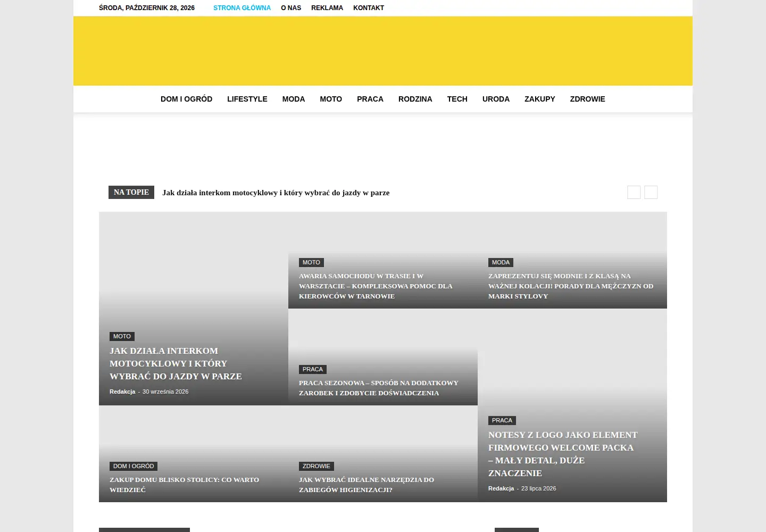Click Redakcja author on interkom article
Screen dimensions: 766x532
pyautogui.click(x=122, y=392)
